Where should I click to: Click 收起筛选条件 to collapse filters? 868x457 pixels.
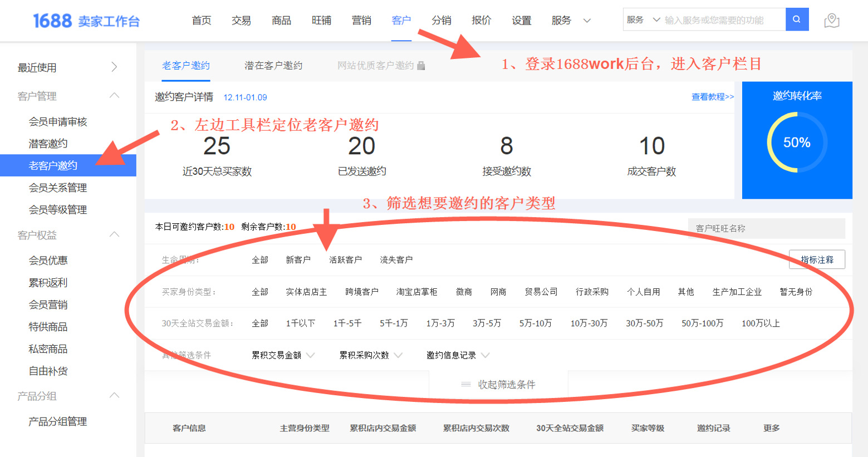507,385
